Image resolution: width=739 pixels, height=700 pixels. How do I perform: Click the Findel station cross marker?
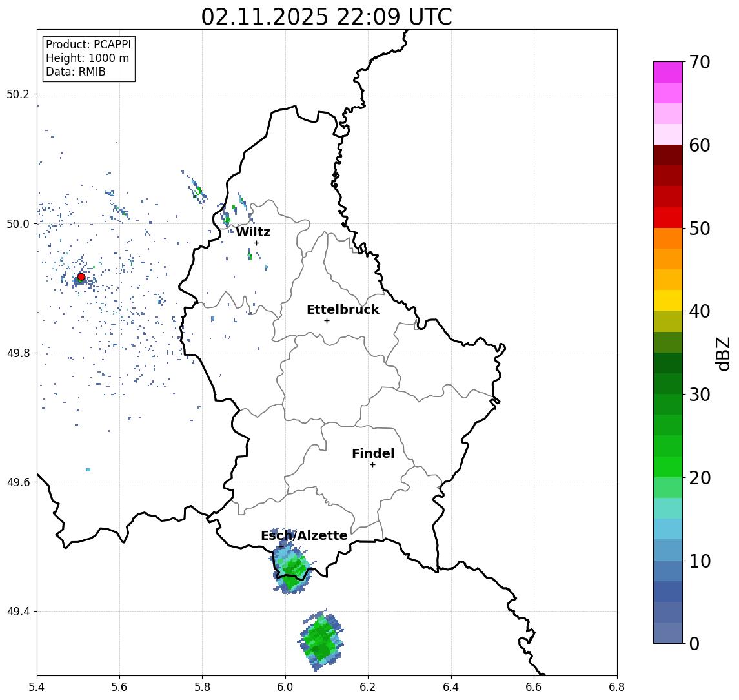tap(372, 465)
